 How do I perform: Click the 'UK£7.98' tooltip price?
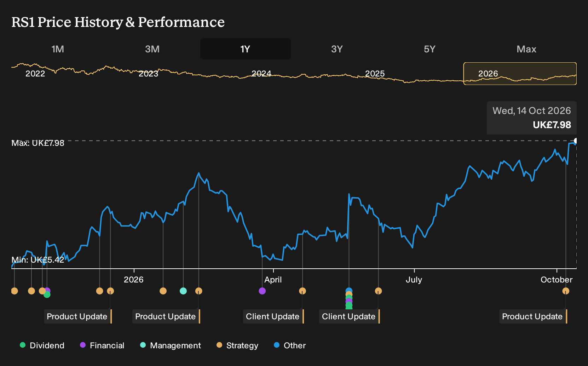coord(552,125)
